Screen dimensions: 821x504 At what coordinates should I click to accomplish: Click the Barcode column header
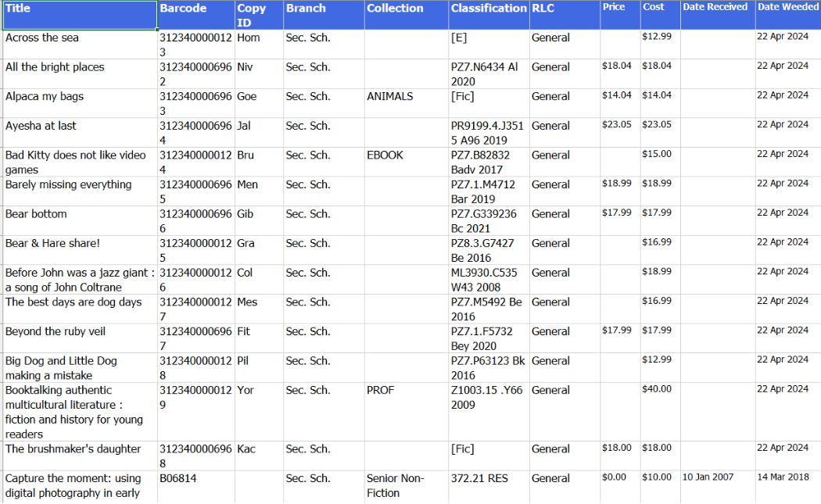pos(195,15)
